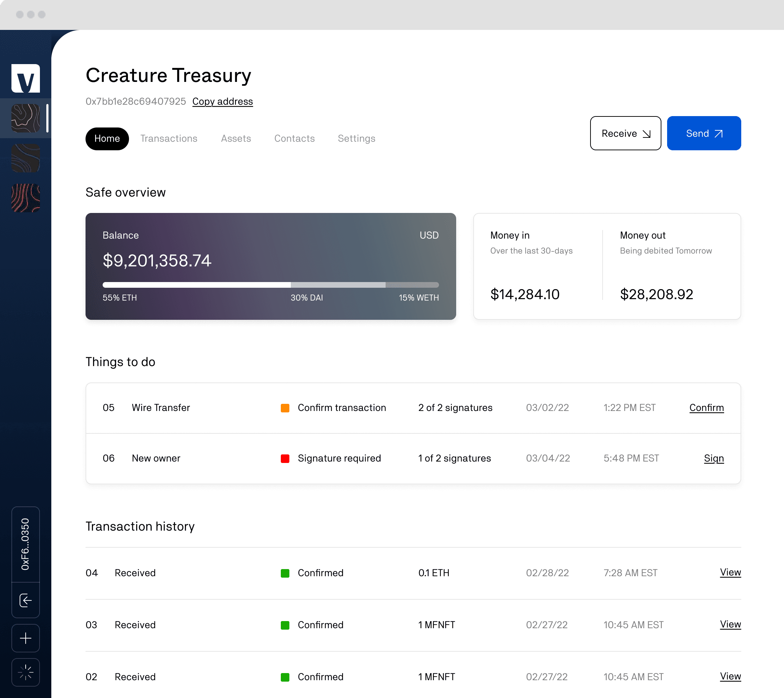The image size is (784, 698).
Task: Go to the Settings tab
Action: point(356,139)
